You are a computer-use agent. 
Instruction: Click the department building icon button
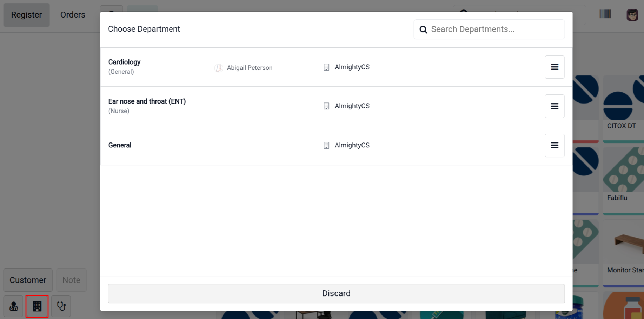37,306
